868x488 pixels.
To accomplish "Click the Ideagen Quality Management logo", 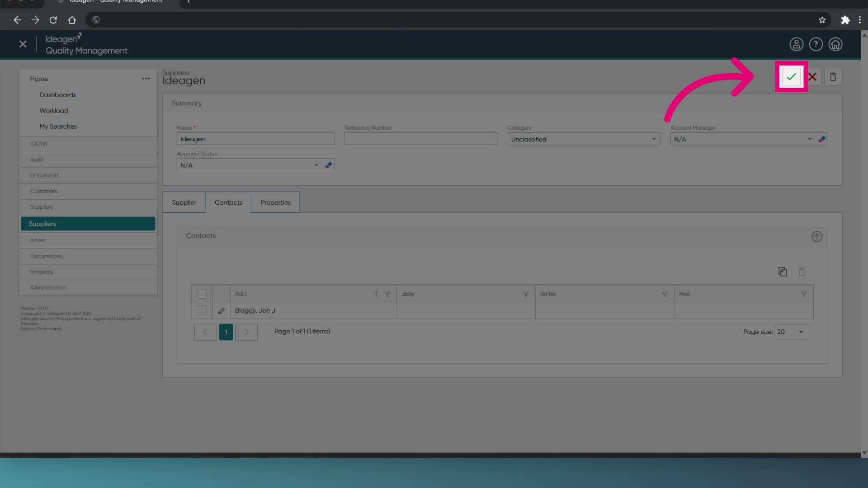I will point(86,44).
